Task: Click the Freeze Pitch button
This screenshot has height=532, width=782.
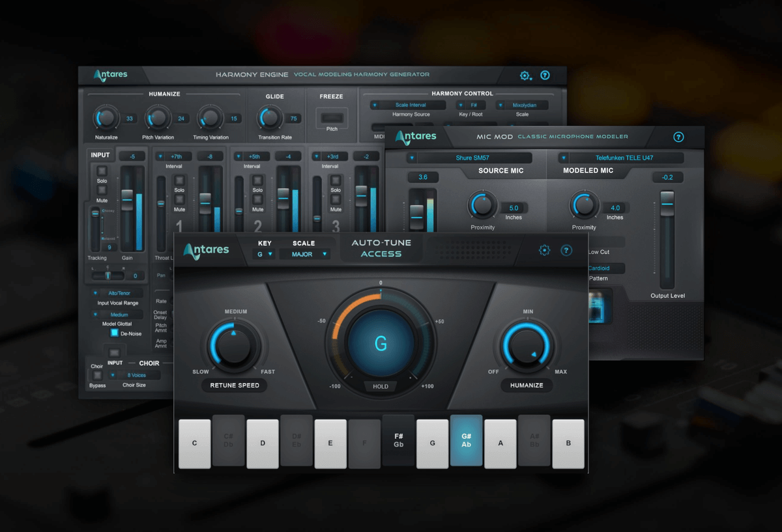Action: [x=332, y=118]
